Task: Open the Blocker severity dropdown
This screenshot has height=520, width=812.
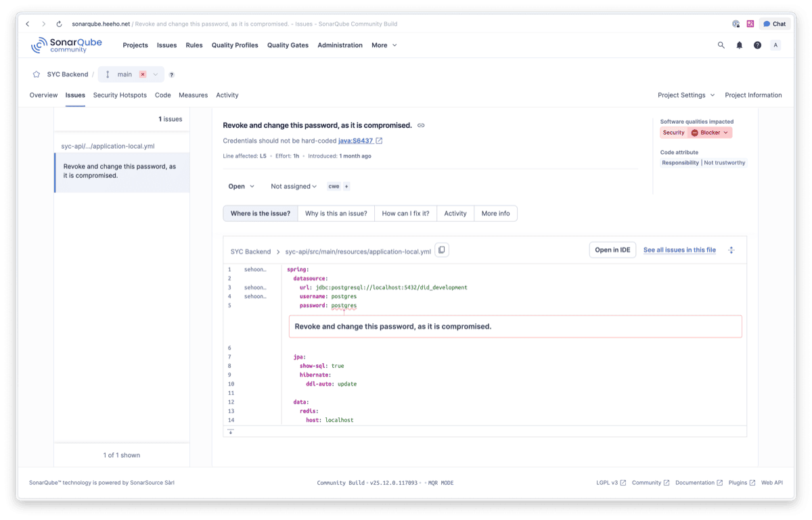Action: click(x=710, y=133)
